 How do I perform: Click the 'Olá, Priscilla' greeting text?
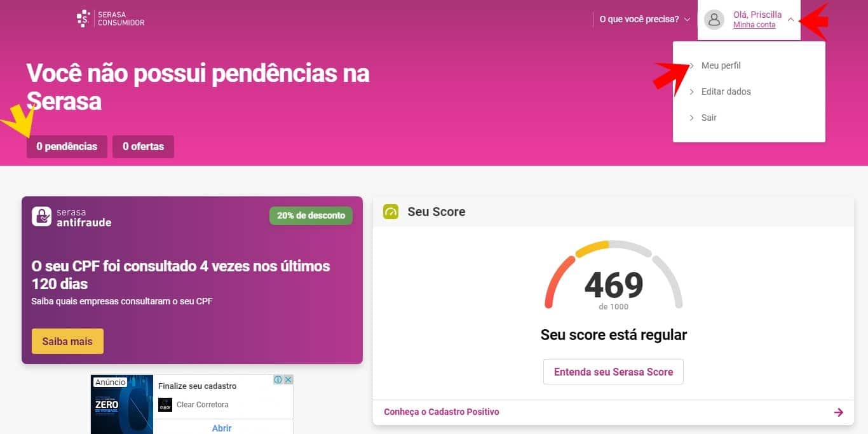click(757, 15)
